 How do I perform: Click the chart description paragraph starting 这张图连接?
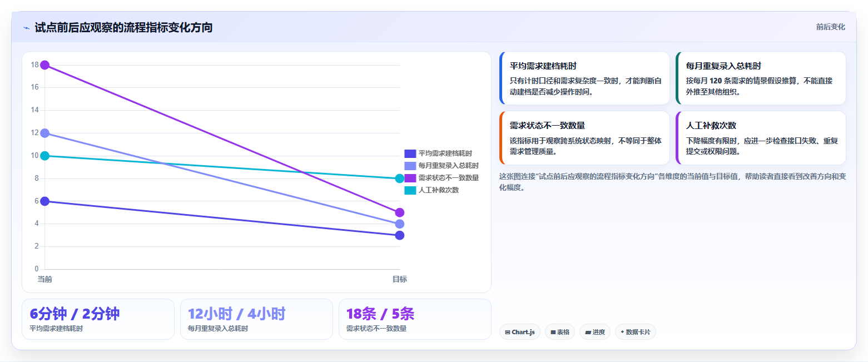673,182
